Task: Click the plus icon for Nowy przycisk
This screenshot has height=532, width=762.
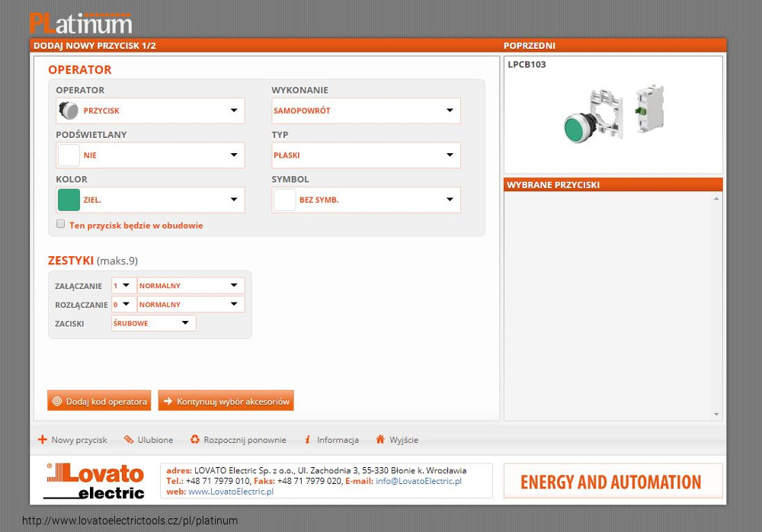Action: [x=43, y=440]
